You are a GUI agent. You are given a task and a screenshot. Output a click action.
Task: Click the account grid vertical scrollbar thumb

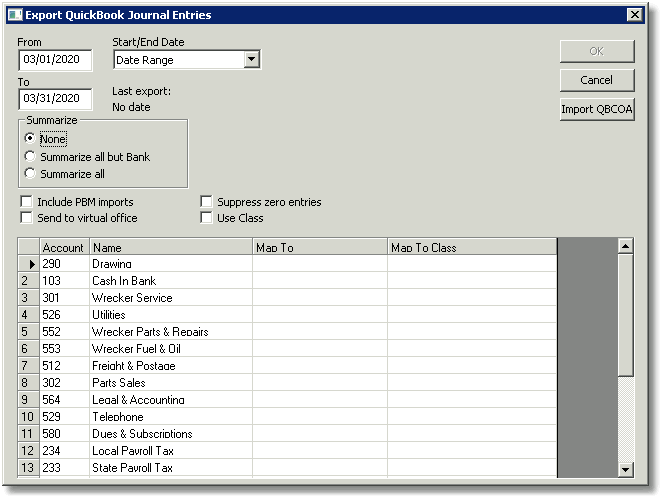(x=625, y=314)
